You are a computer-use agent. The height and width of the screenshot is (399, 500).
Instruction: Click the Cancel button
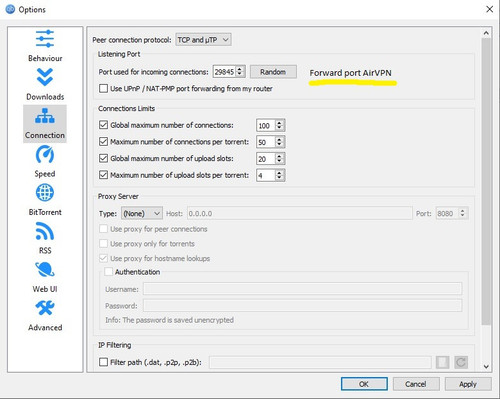coord(416,384)
